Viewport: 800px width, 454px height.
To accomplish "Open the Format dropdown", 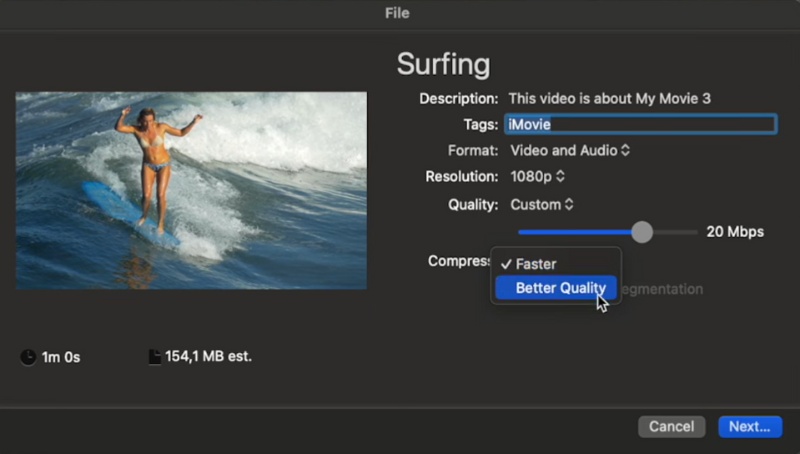I will (x=570, y=151).
